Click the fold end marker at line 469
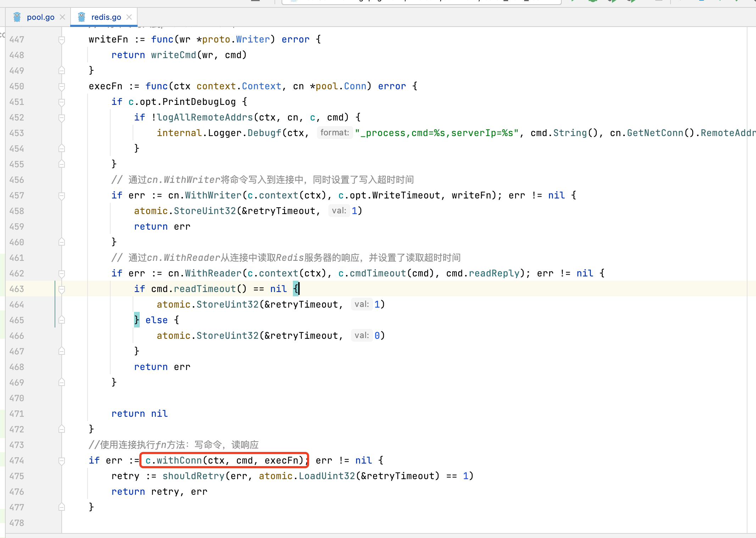The height and width of the screenshot is (538, 756). (62, 382)
